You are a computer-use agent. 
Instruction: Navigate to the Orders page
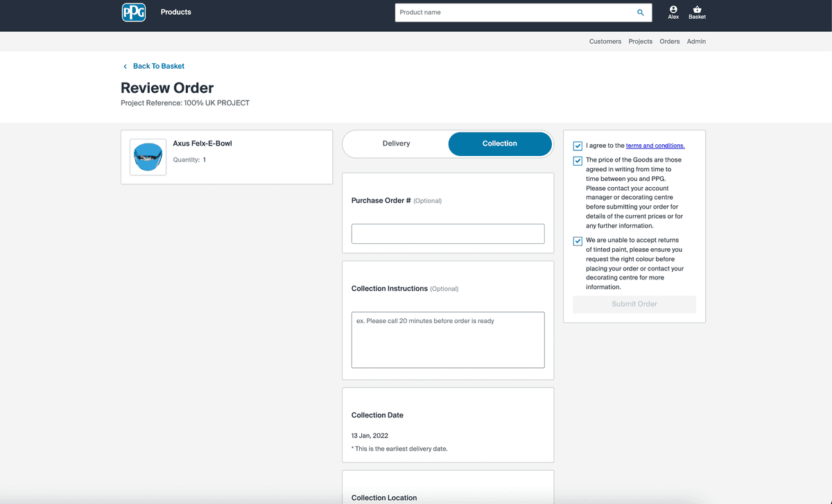point(669,42)
